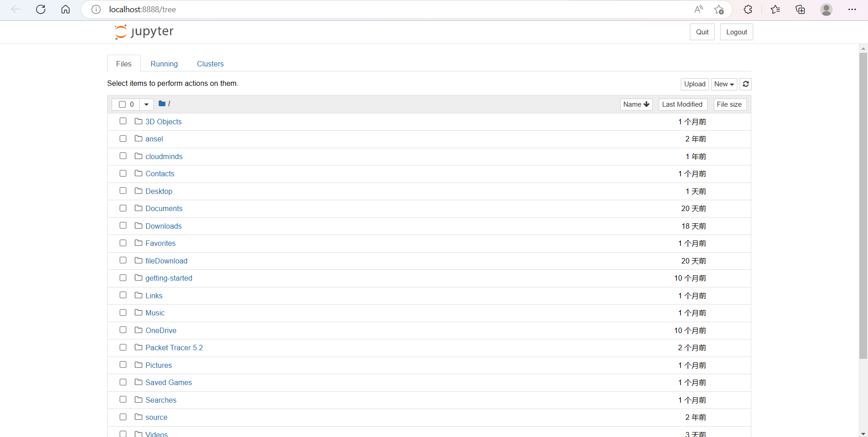Sort files by Name

636,104
